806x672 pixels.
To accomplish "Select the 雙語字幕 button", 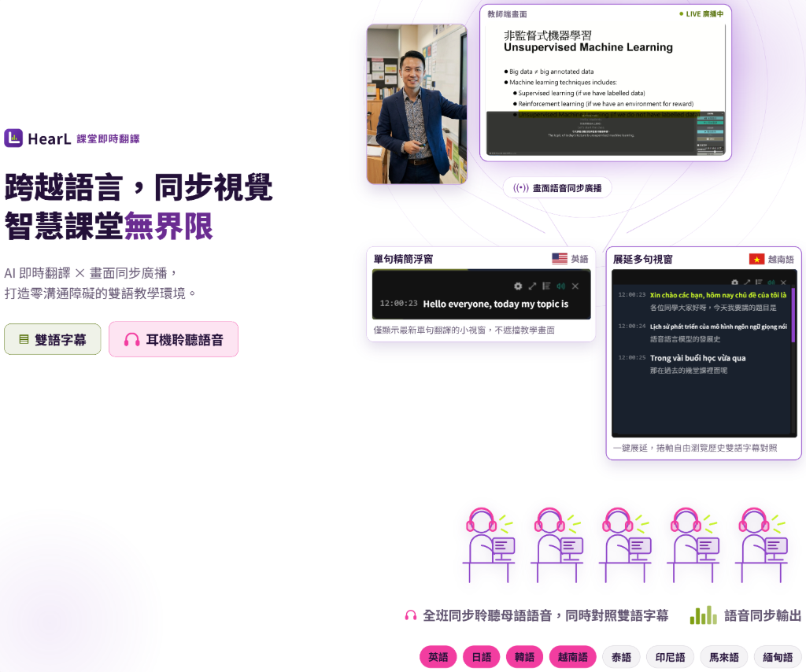I will tap(53, 339).
